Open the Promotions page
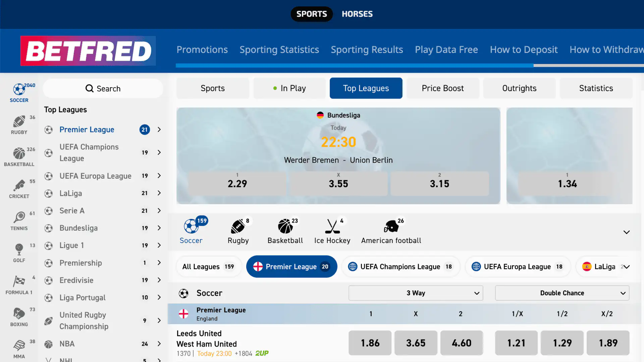 coord(202,50)
